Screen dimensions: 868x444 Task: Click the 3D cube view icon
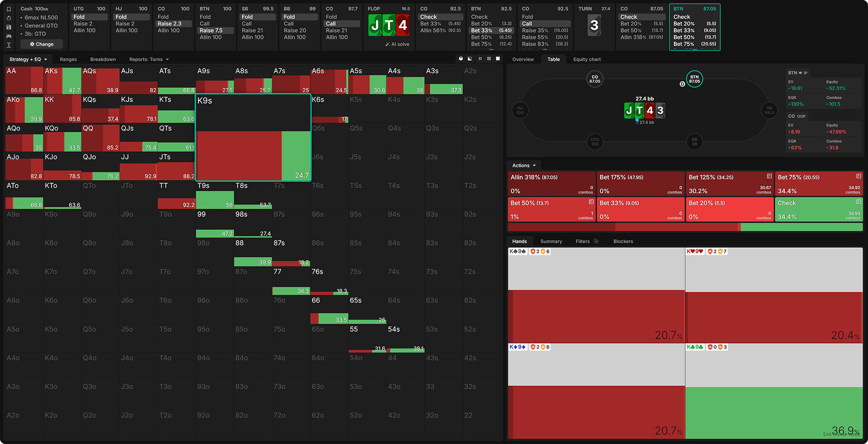(x=461, y=59)
